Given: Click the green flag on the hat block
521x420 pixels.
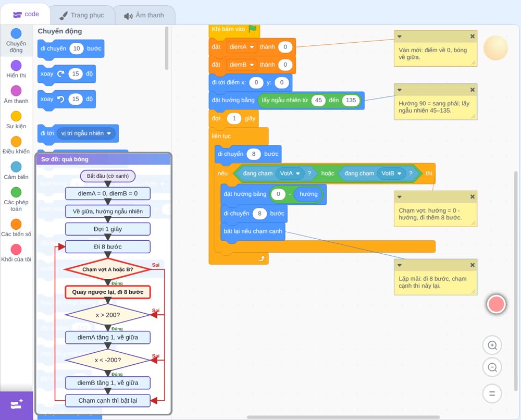Looking at the screenshot, I should [x=253, y=29].
